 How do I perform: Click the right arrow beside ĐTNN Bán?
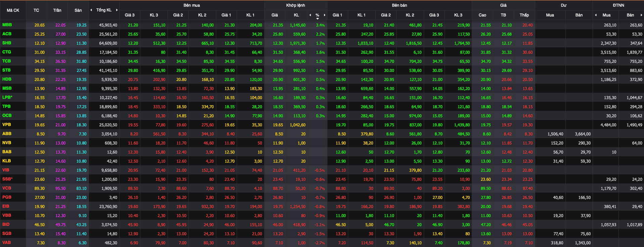pyautogui.click(x=641, y=15)
